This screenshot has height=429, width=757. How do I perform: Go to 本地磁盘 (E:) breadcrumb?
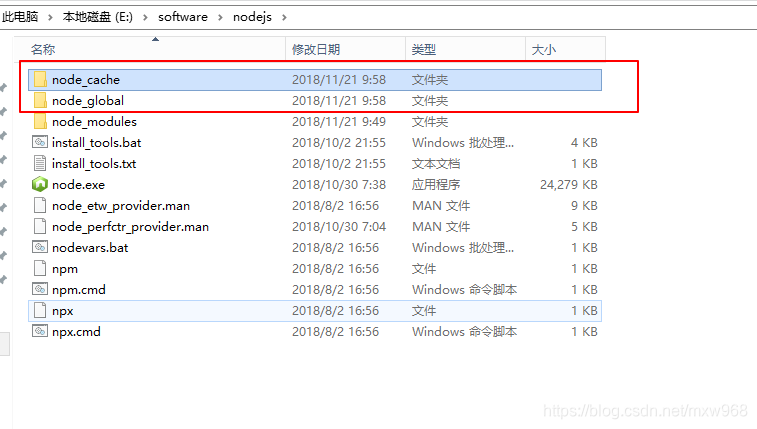98,17
